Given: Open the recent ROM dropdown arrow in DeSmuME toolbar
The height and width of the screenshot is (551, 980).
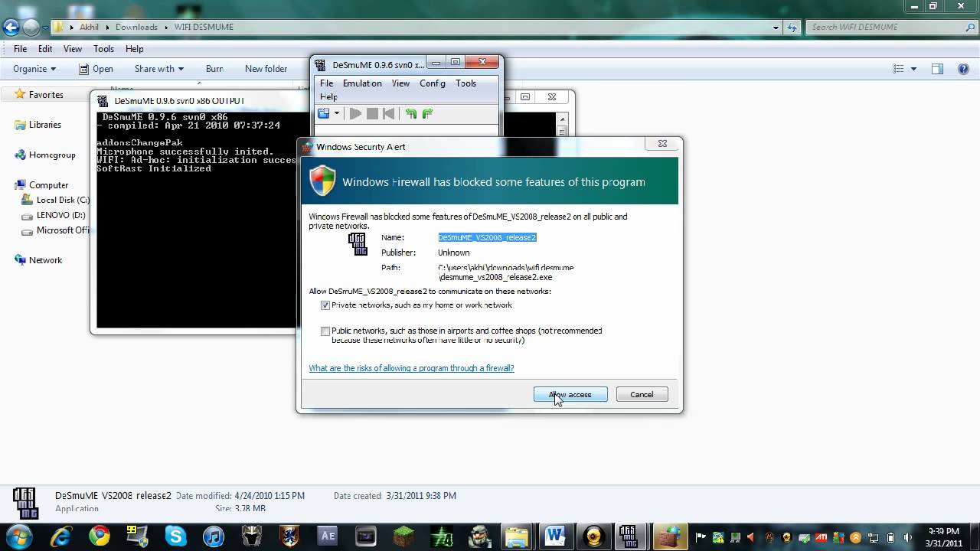Looking at the screenshot, I should (x=336, y=113).
